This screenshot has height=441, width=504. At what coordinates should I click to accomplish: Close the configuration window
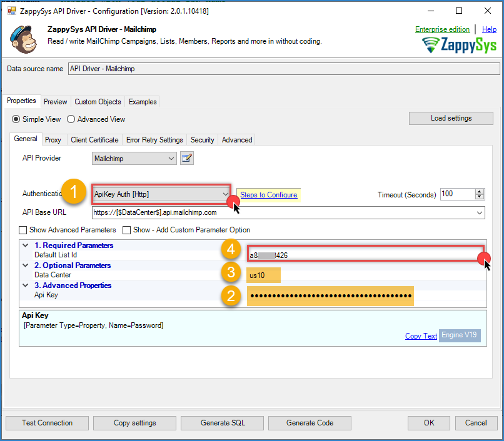point(487,11)
